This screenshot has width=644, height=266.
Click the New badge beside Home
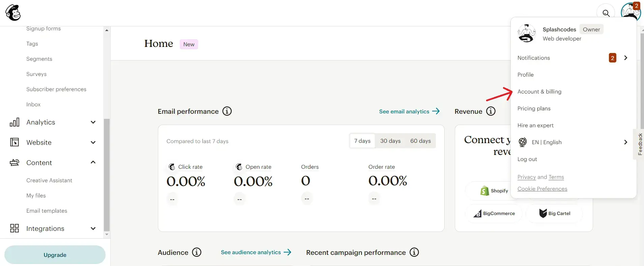coord(189,44)
